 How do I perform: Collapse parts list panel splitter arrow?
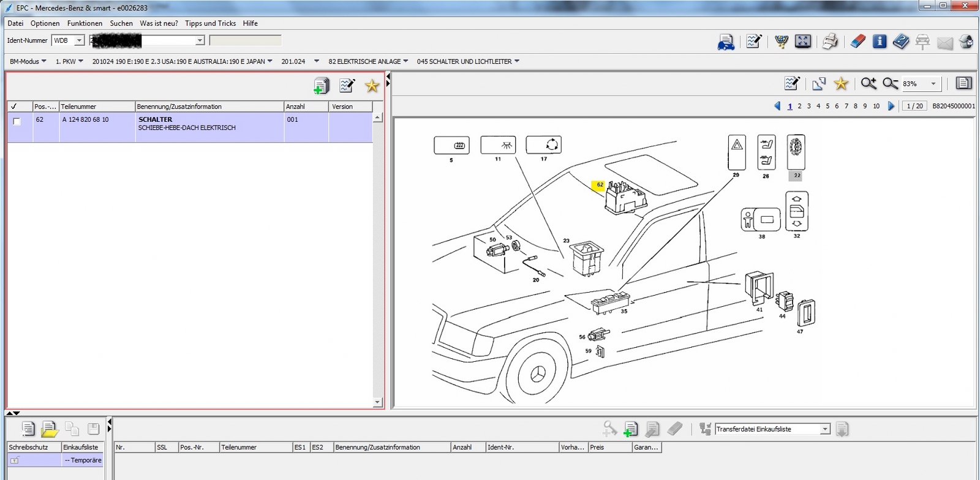click(388, 77)
